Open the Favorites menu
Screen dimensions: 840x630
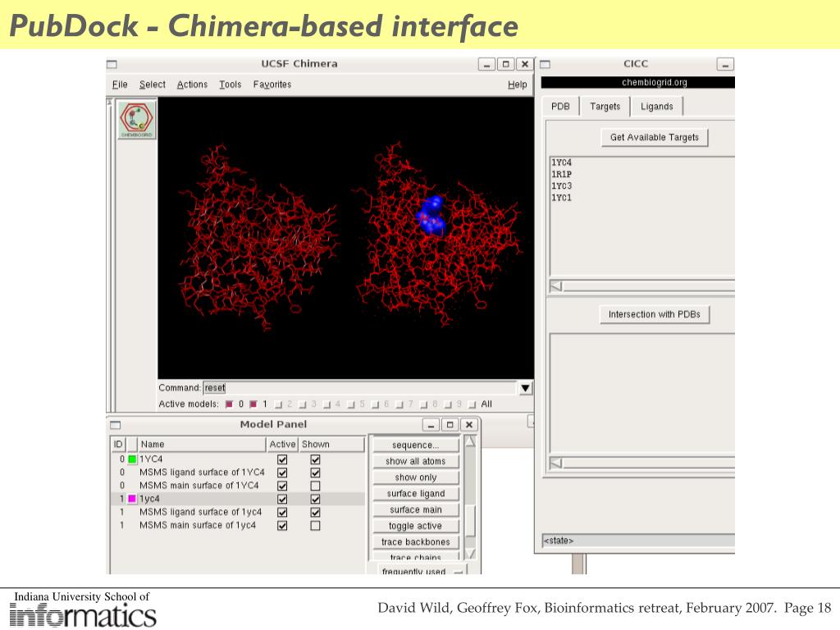pos(272,84)
